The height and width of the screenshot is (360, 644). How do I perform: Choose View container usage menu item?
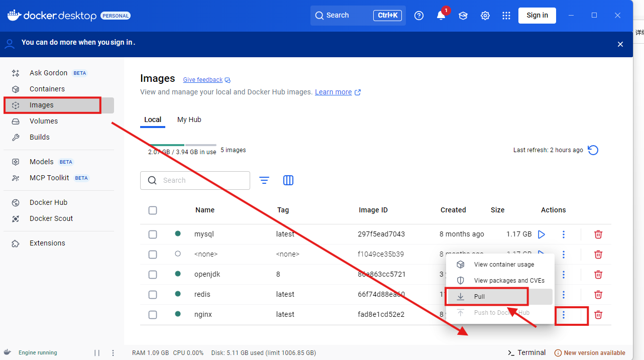pos(500,265)
